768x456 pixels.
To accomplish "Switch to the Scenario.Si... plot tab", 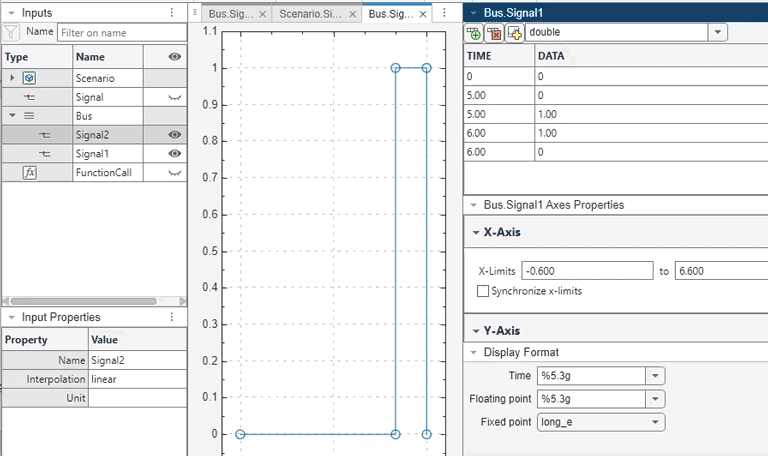I will tap(310, 14).
